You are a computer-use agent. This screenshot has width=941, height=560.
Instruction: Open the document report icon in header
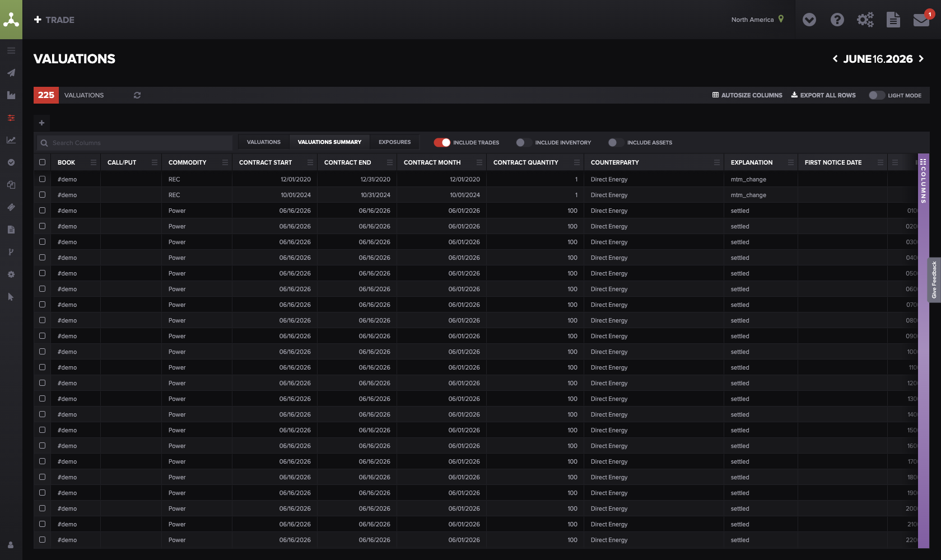click(893, 20)
